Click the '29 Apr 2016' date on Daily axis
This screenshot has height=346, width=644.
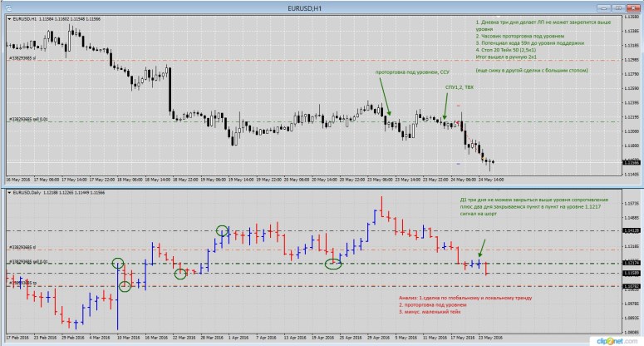click(378, 338)
